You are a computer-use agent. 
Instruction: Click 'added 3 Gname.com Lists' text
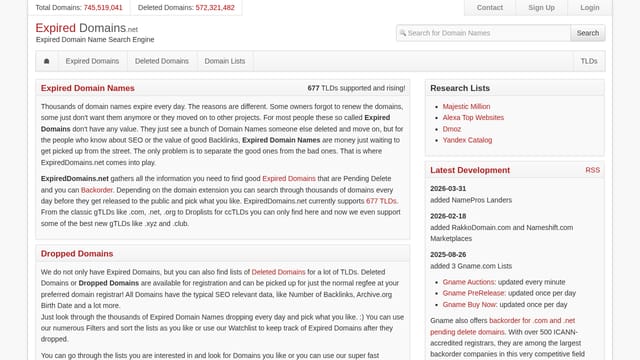point(471,266)
